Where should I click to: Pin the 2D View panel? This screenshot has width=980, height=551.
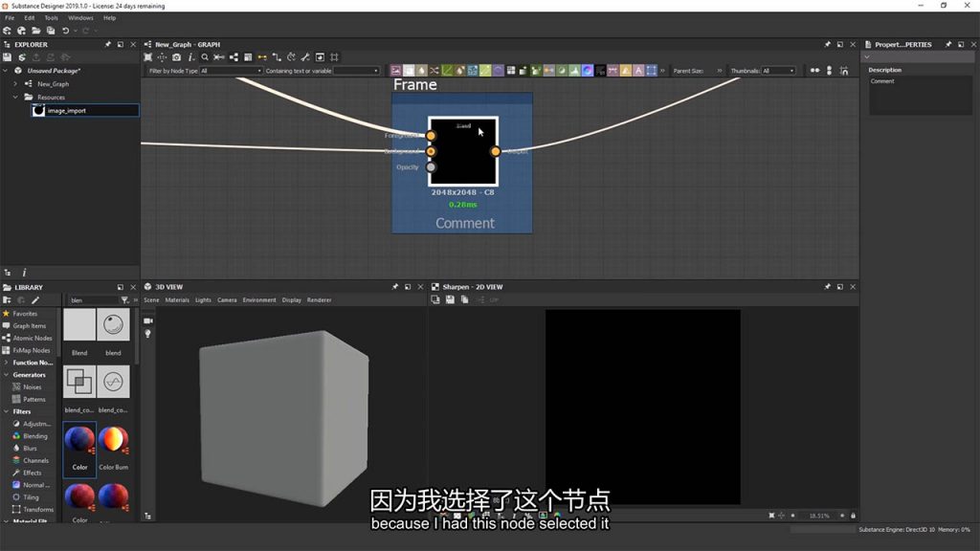828,287
